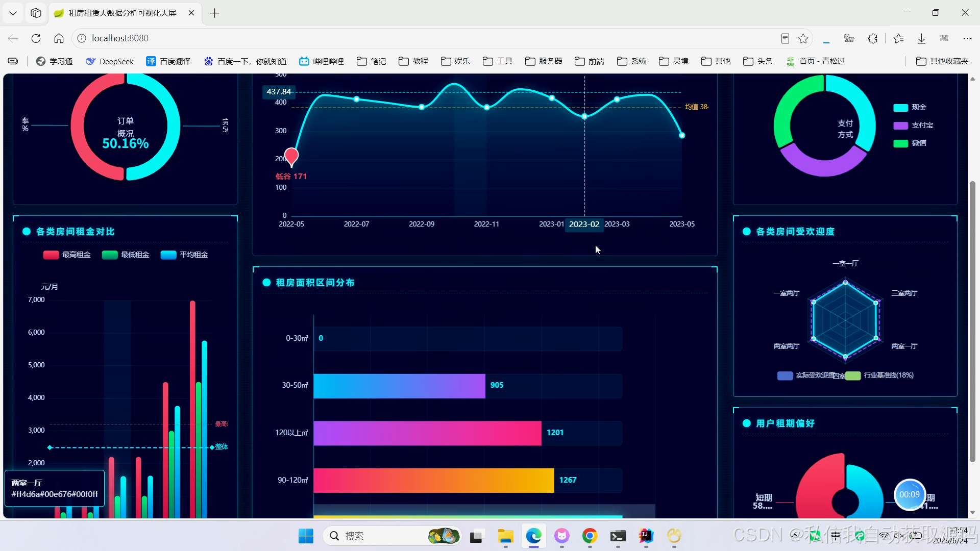Open the Settings and more menu
This screenshot has width=980, height=551.
click(x=967, y=38)
